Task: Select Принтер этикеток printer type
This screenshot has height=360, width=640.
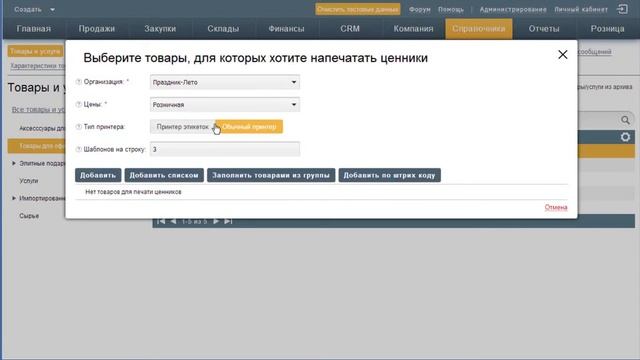Action: click(182, 127)
